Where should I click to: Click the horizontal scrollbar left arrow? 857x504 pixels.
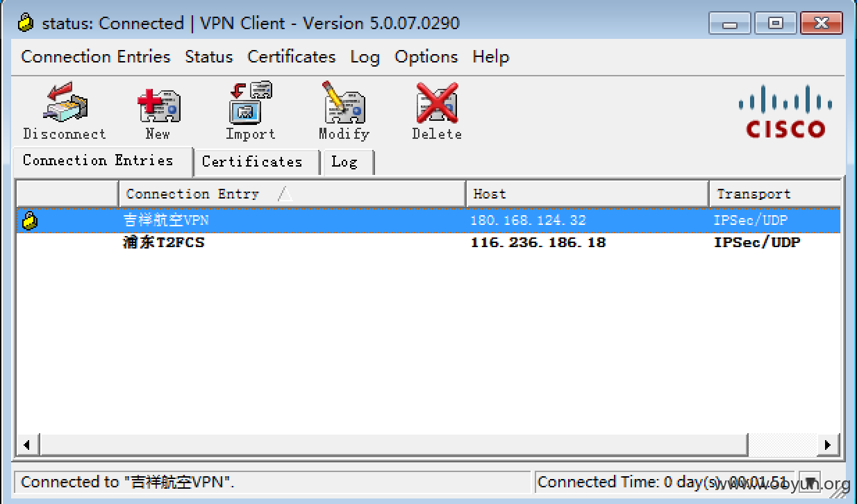point(28,444)
